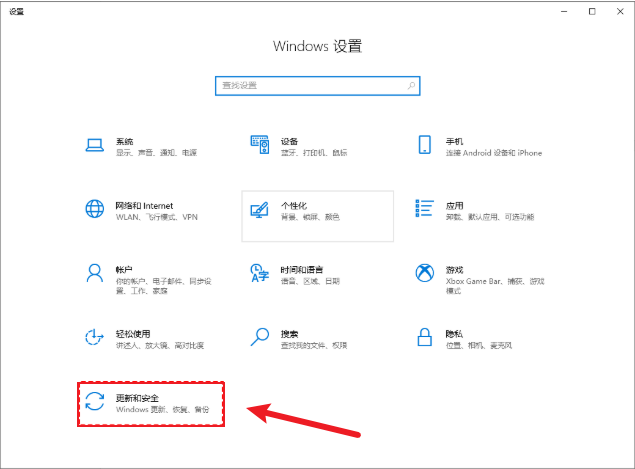
Task: Open the 系统 settings title
Action: 124,141
